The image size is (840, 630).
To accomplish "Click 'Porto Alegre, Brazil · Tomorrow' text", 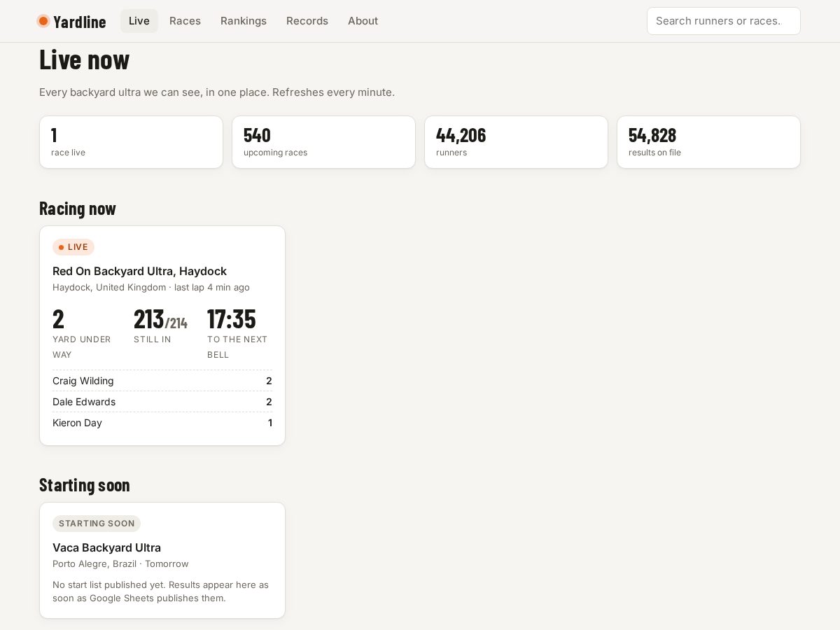I will click(x=120, y=563).
